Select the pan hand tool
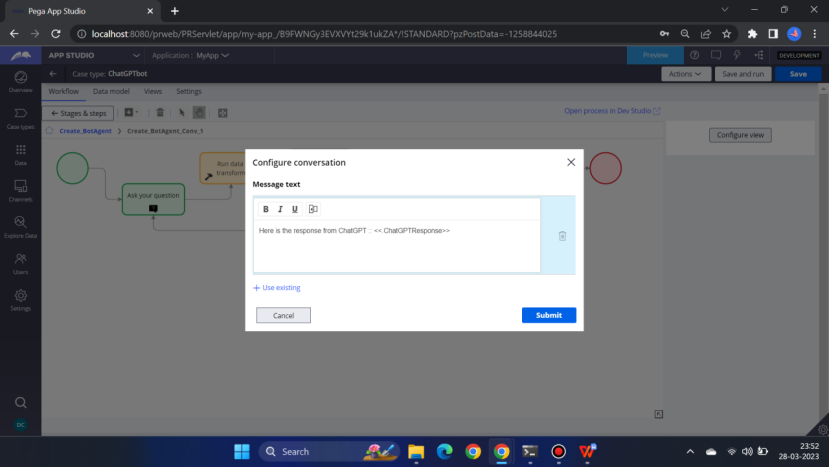830x467 pixels. tap(199, 112)
